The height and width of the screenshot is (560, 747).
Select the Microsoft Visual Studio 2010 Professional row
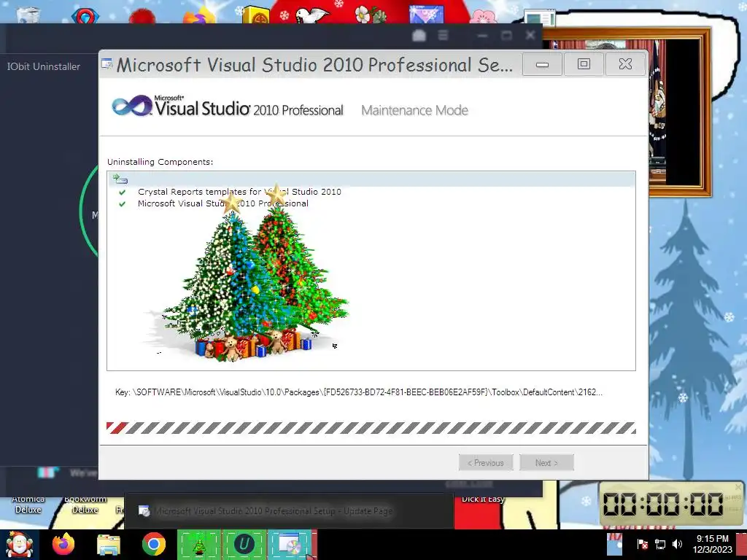click(x=371, y=204)
